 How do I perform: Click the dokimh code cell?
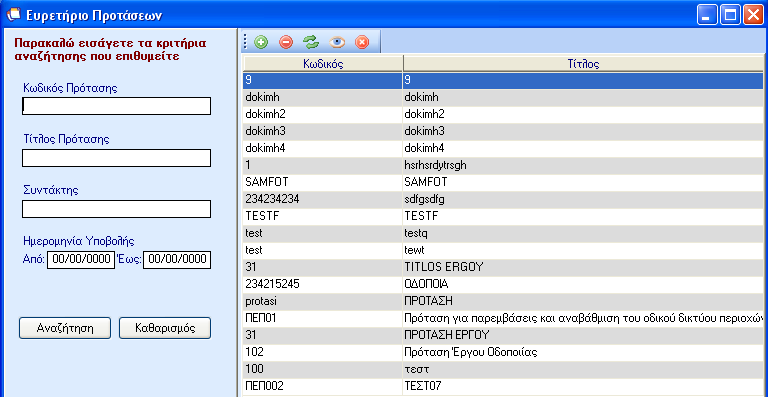tap(323, 97)
